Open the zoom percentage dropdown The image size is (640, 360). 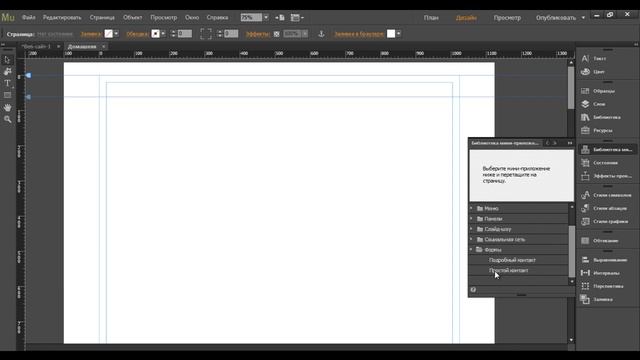(x=266, y=18)
